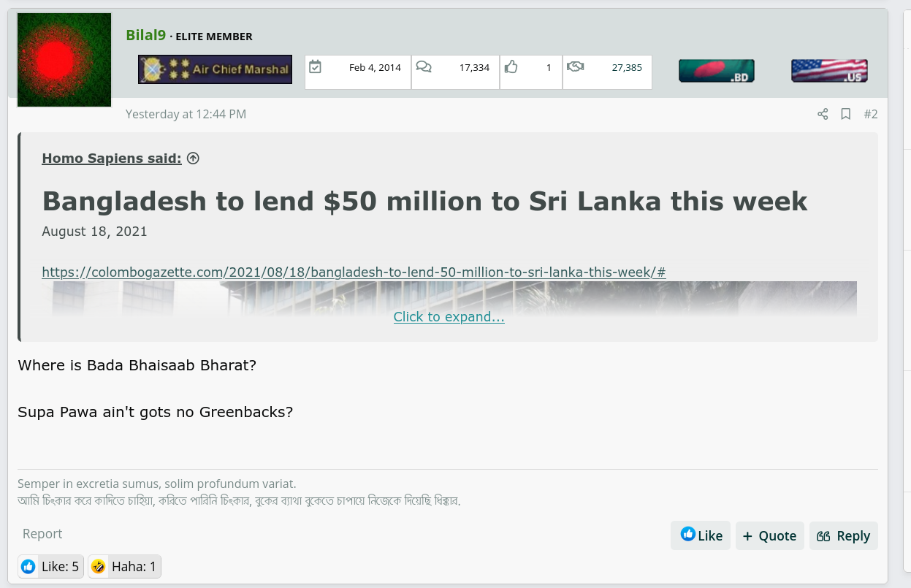Viewport: 911px width, 588px height.
Task: Bookmark this post with the bookmark icon
Action: 846,114
